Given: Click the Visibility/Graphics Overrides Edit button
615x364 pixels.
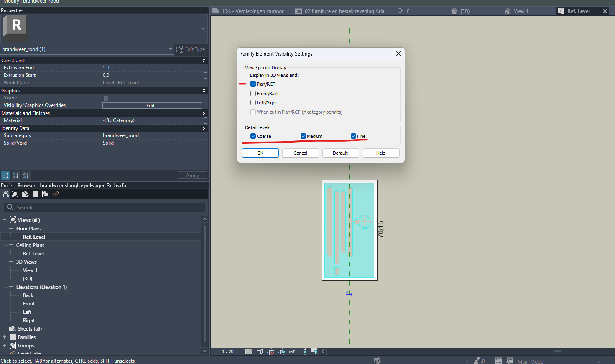Looking at the screenshot, I should (x=152, y=106).
